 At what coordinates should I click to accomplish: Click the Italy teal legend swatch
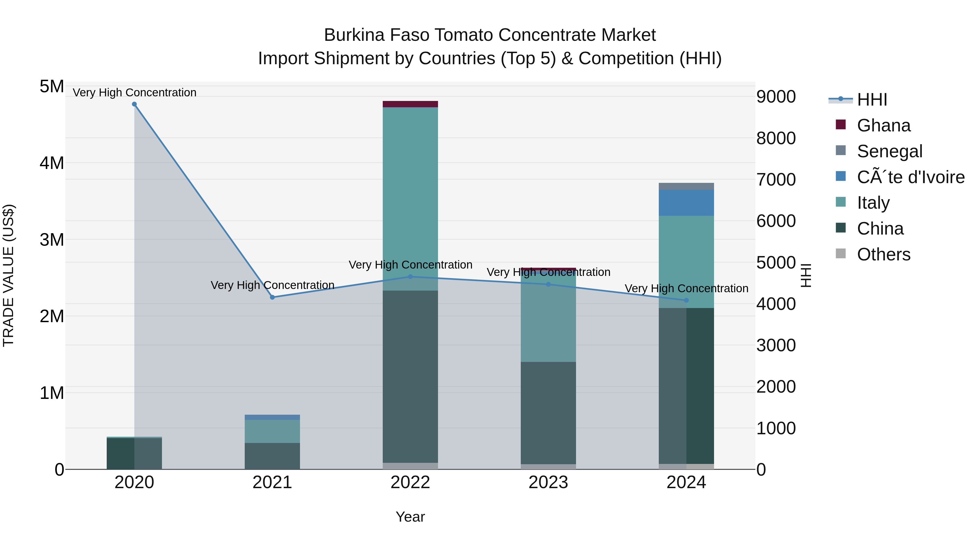(x=841, y=202)
